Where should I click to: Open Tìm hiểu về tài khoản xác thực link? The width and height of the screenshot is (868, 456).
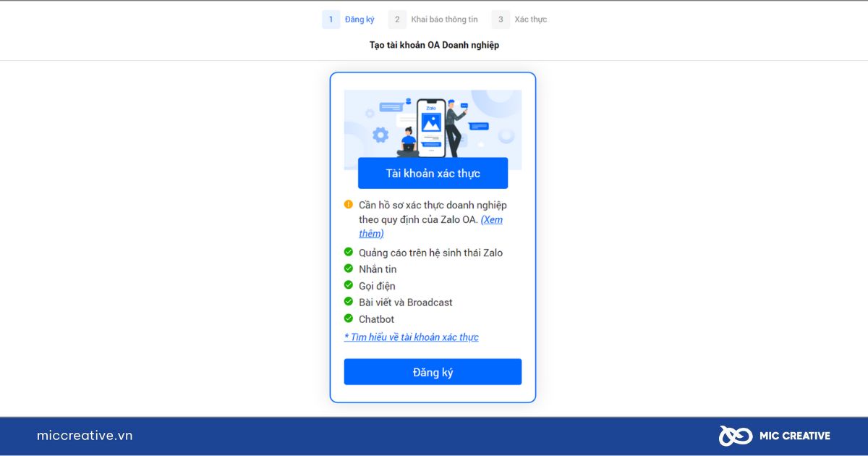tap(411, 337)
